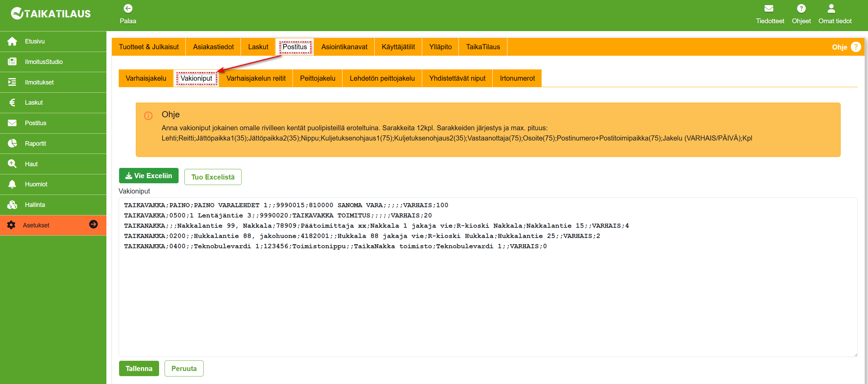Click the orange Ohje help icon
This screenshot has height=384, width=868.
(x=856, y=47)
